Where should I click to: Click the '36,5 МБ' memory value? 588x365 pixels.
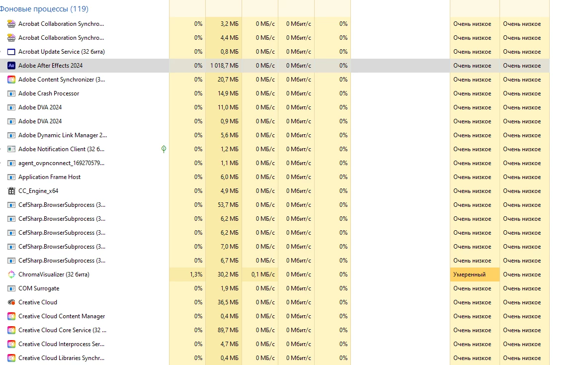228,302
